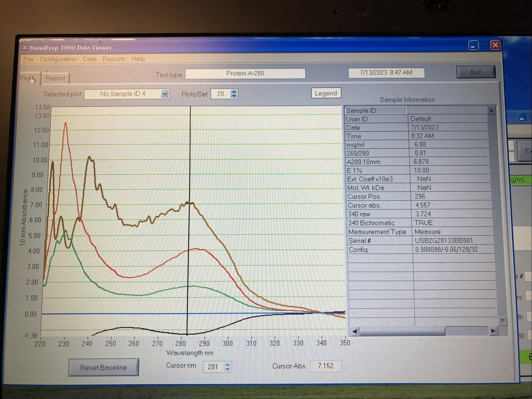
Task: Click the Config. value 0.988098/-0.06/128/32
Action: (446, 250)
